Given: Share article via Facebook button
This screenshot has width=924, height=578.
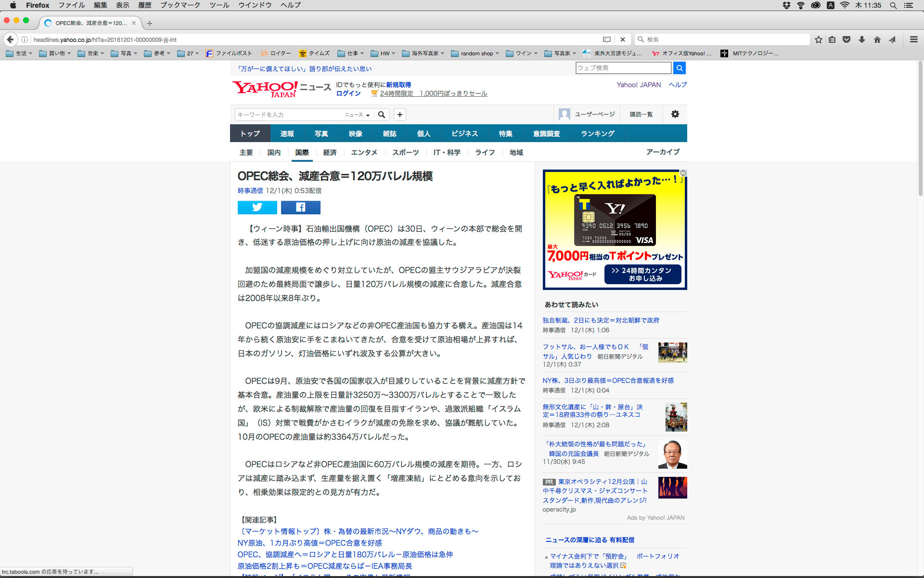Looking at the screenshot, I should (x=300, y=207).
